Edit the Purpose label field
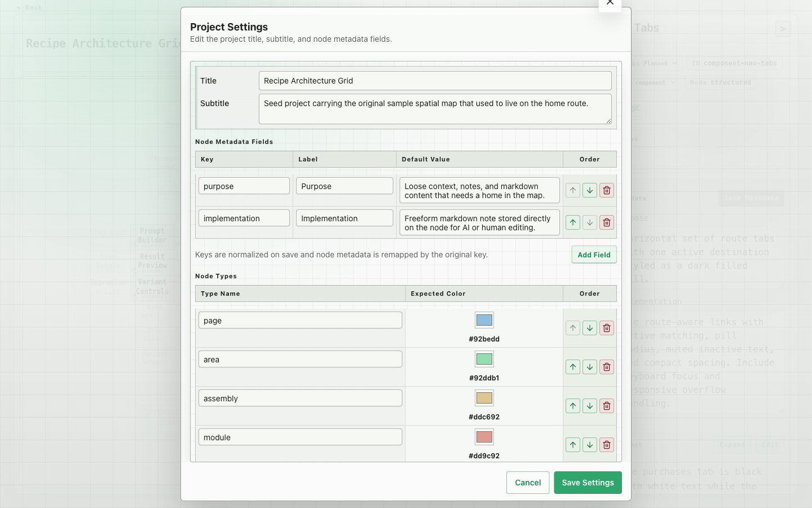The height and width of the screenshot is (508, 812). click(x=345, y=186)
